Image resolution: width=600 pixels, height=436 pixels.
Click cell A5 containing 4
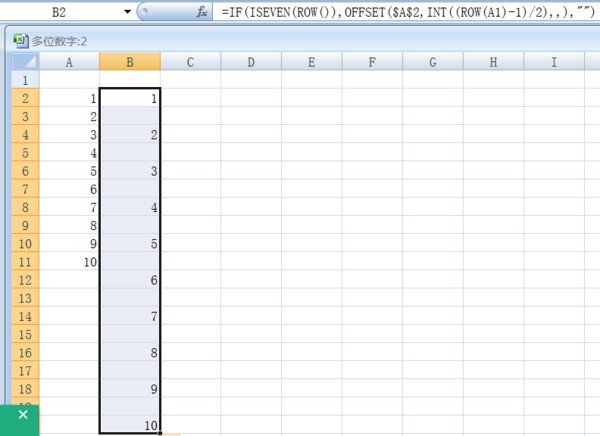69,152
